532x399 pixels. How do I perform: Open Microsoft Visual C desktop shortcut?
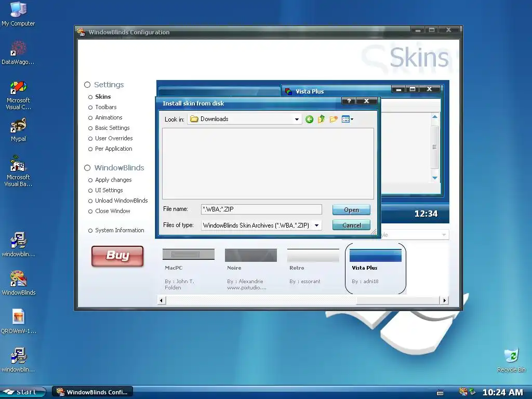pos(18,96)
